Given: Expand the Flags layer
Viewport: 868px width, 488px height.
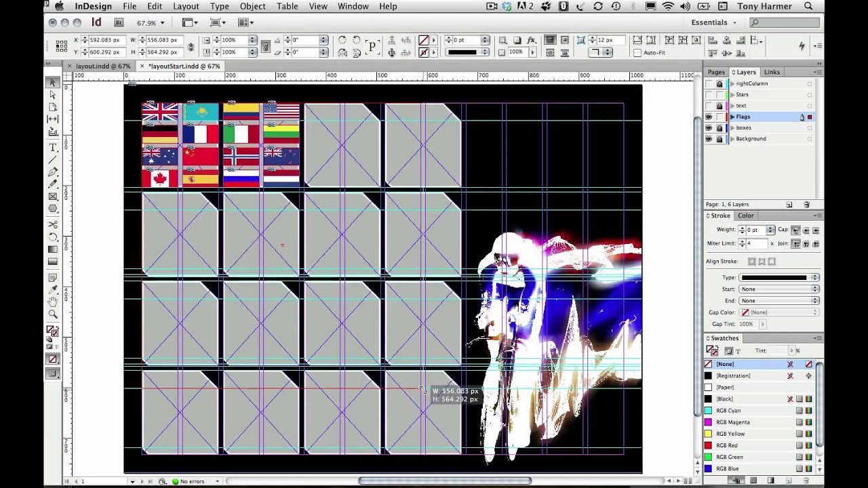Looking at the screenshot, I should point(732,117).
